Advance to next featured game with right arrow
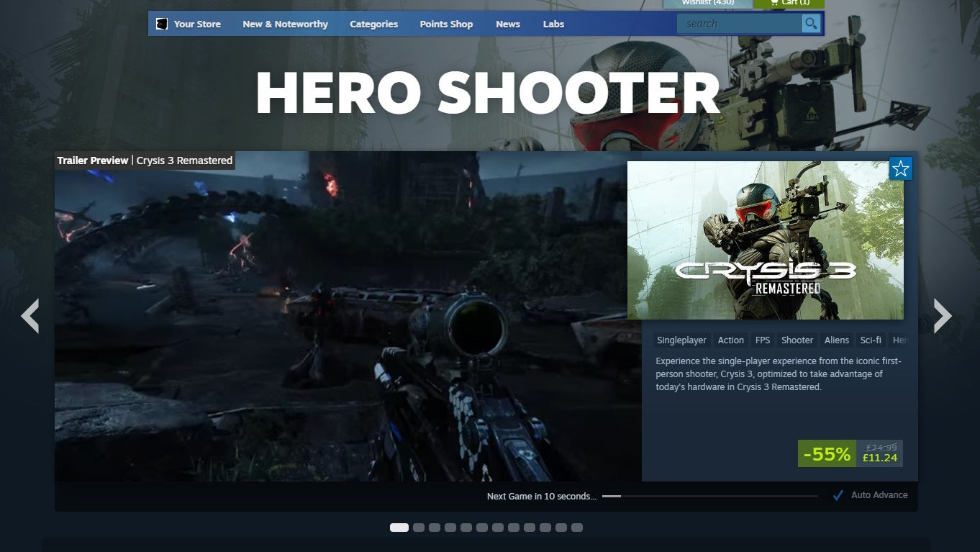Viewport: 980px width, 552px height. click(x=943, y=317)
